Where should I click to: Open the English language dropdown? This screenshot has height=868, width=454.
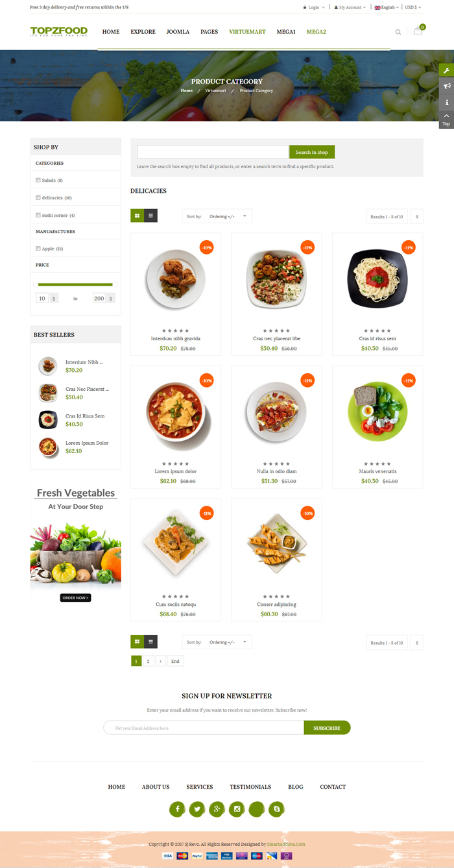click(x=387, y=7)
